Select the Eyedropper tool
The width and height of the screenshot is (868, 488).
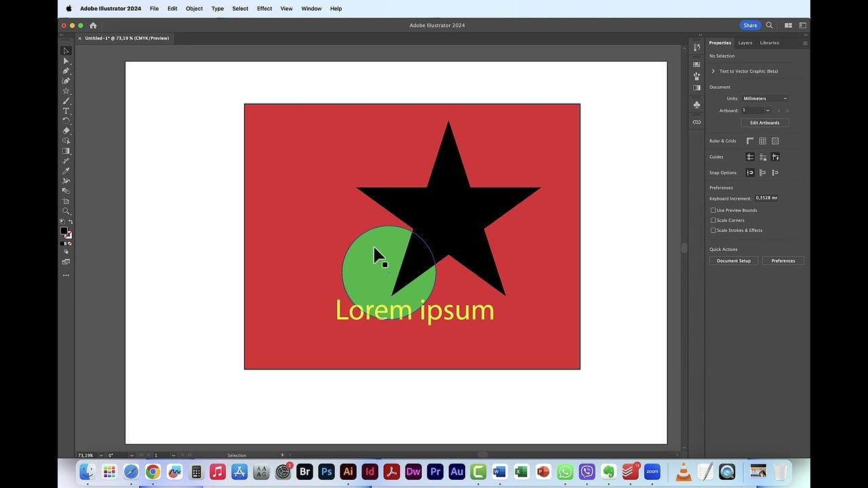66,171
